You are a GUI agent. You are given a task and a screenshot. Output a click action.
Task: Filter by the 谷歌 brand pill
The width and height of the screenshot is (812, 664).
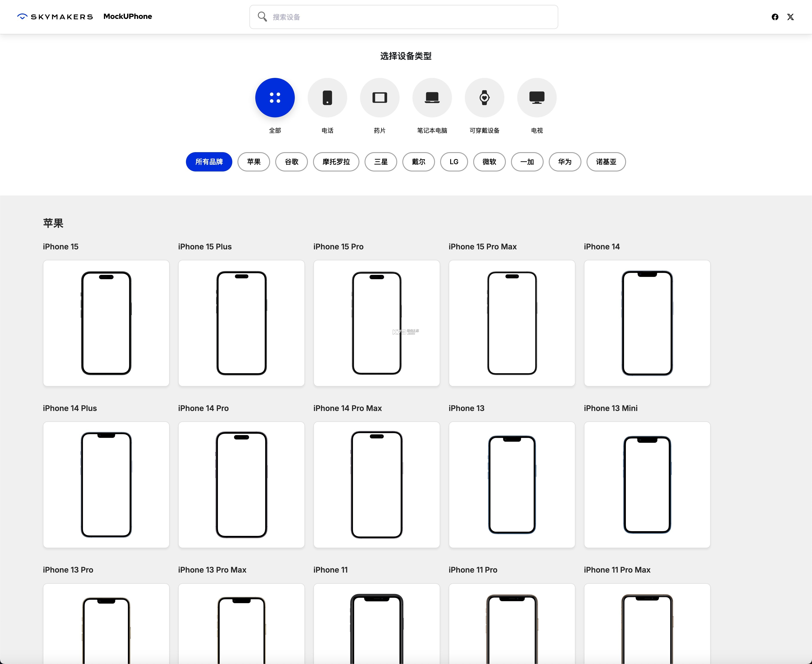(x=292, y=162)
